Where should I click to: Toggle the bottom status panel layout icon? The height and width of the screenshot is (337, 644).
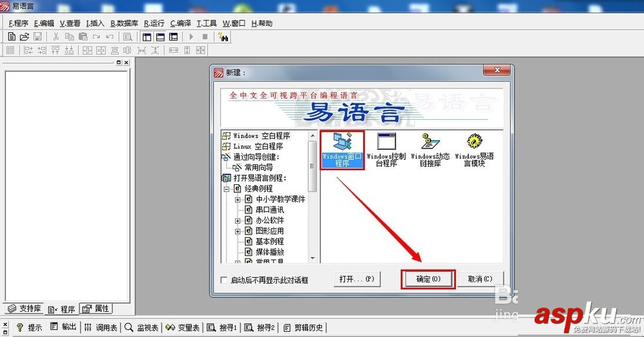[x=160, y=37]
